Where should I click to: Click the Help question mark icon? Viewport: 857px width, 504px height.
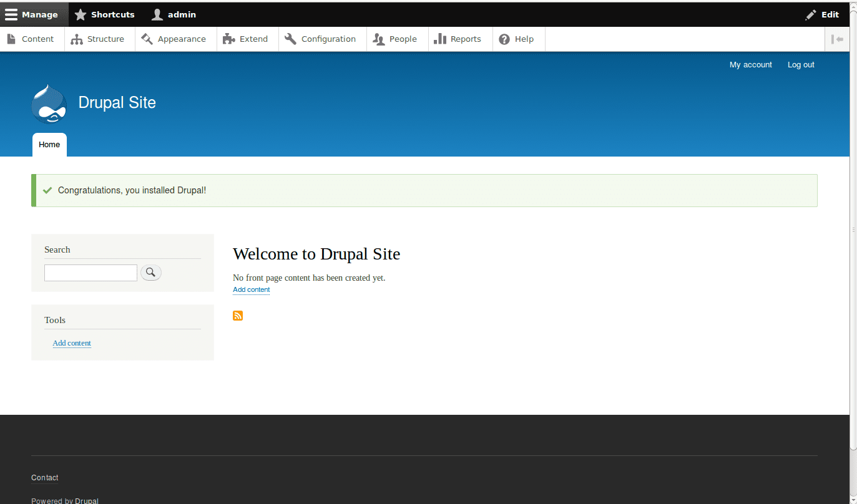pyautogui.click(x=503, y=39)
